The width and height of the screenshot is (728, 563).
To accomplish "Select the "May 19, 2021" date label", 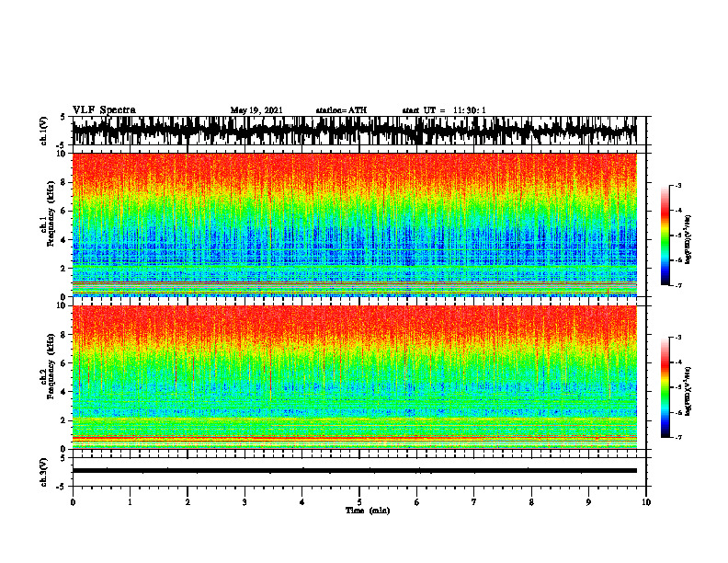I will click(x=256, y=110).
